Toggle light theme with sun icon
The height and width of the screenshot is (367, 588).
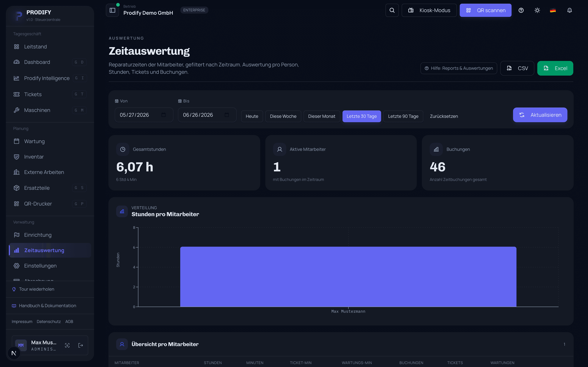point(537,10)
